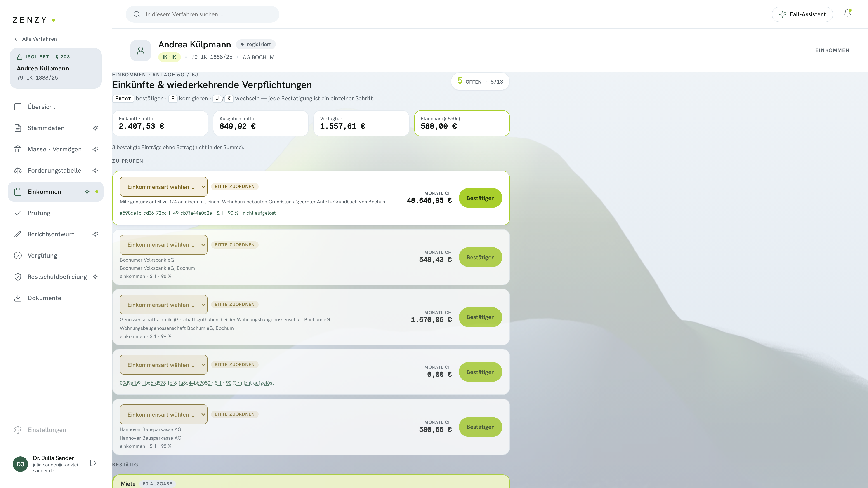The width and height of the screenshot is (868, 488).
Task: Click the 'IK · IK' procedure tag
Action: [x=170, y=57]
